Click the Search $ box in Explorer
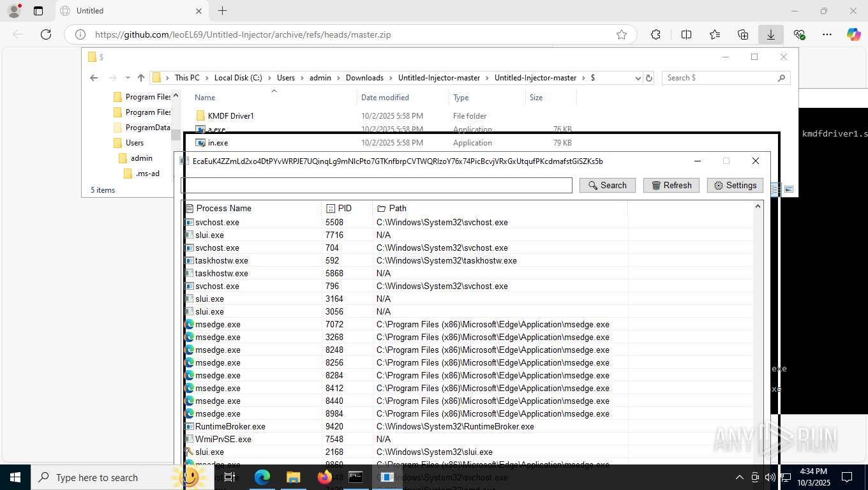The image size is (868, 490). (726, 78)
